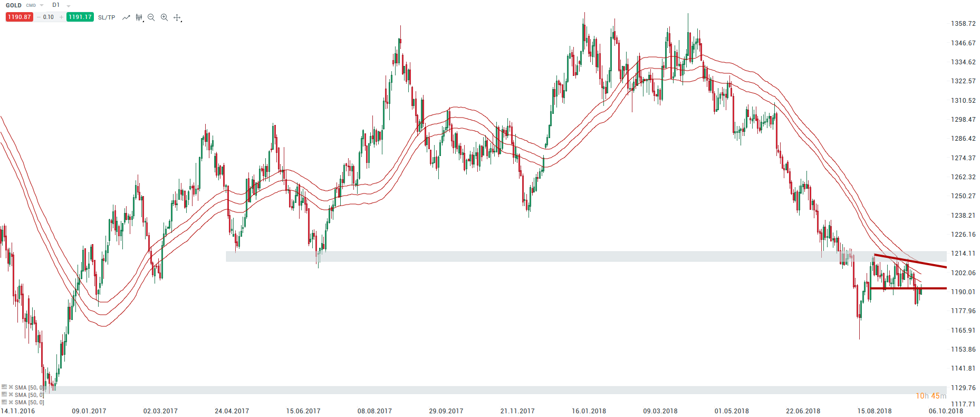This screenshot has height=417, width=980.
Task: Open settings of the top SMA indicator
Action: click(x=4, y=387)
